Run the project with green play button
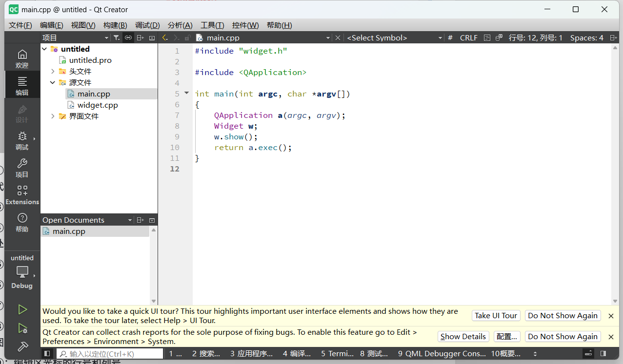Viewport: 623px width, 364px height. click(x=22, y=309)
